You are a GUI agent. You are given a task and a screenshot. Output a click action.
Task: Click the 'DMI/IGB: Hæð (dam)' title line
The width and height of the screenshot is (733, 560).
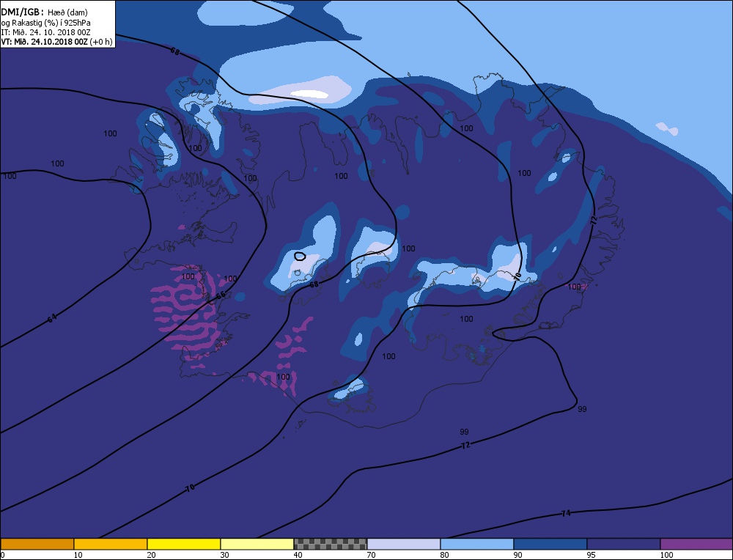coord(45,12)
